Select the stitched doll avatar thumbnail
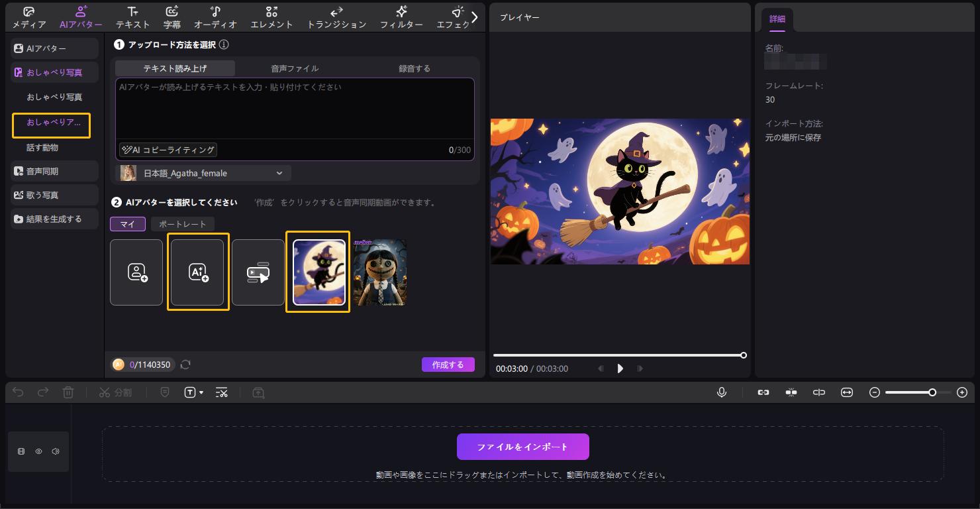 pyautogui.click(x=380, y=272)
